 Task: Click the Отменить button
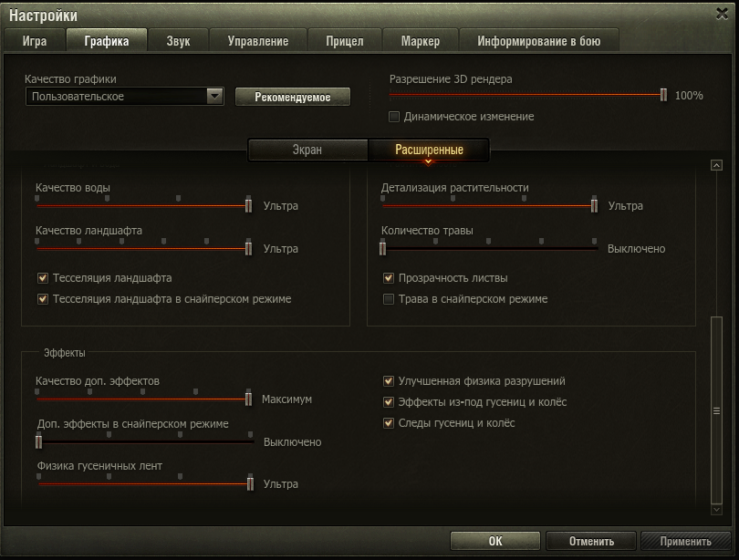pyautogui.click(x=591, y=541)
